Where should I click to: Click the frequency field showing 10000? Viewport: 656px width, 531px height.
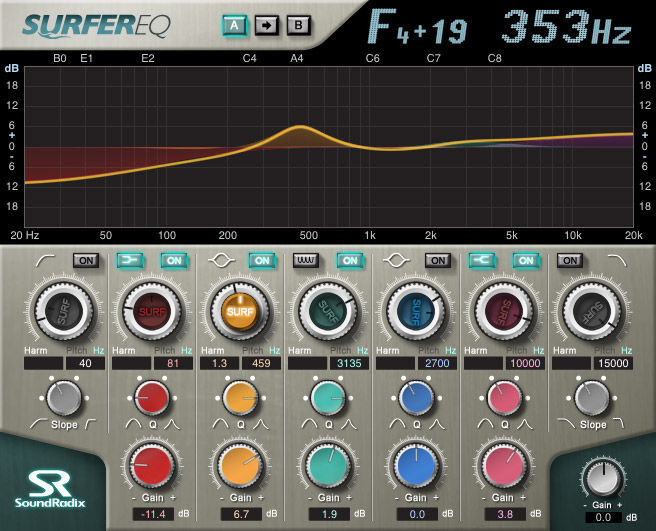[525, 363]
